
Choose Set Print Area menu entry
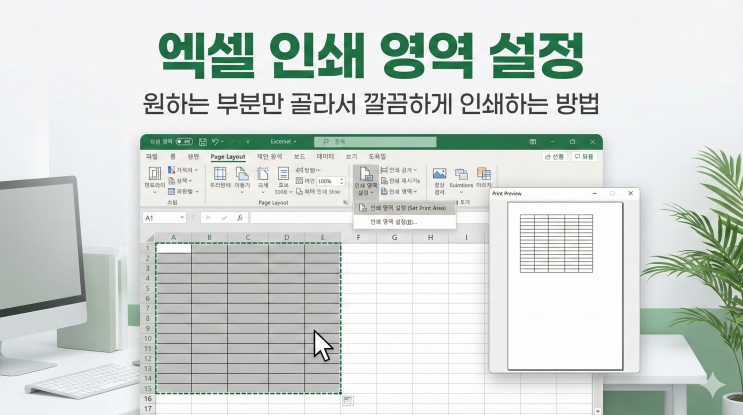pos(405,208)
